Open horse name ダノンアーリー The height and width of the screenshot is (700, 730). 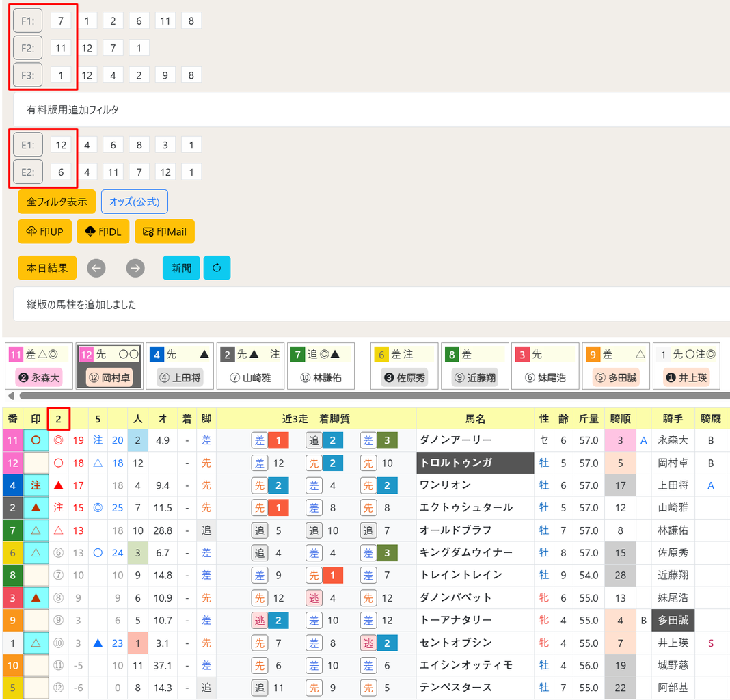point(455,440)
